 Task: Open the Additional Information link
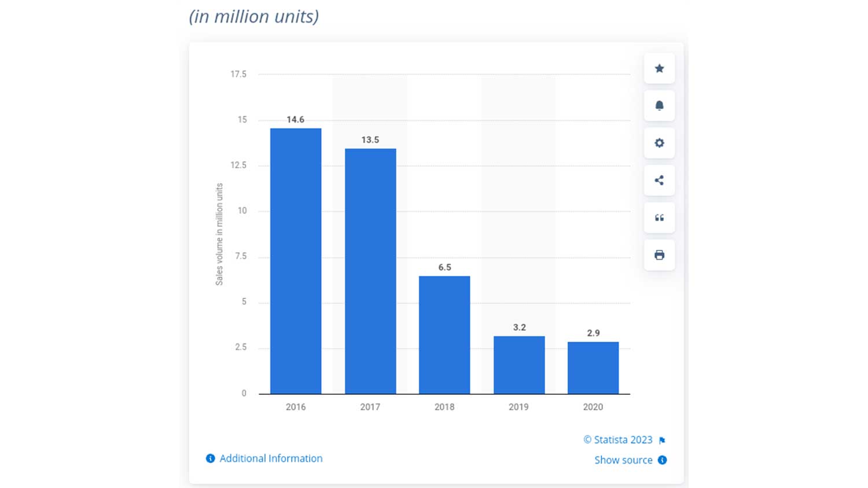coord(271,459)
